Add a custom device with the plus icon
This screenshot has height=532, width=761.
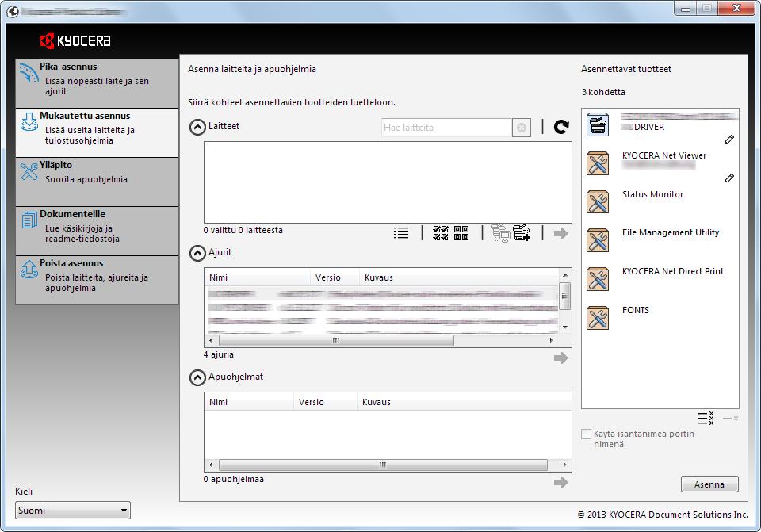click(522, 233)
